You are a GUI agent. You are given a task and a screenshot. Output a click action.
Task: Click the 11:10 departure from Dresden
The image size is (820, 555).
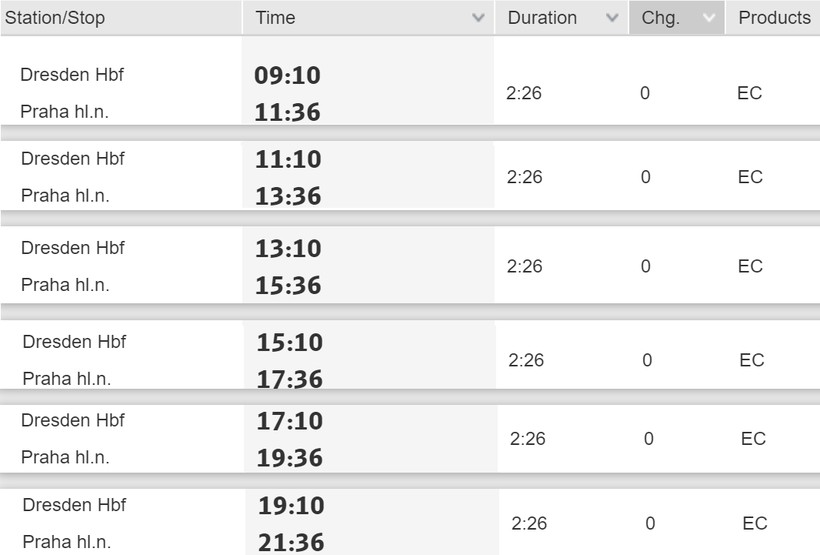click(x=288, y=159)
